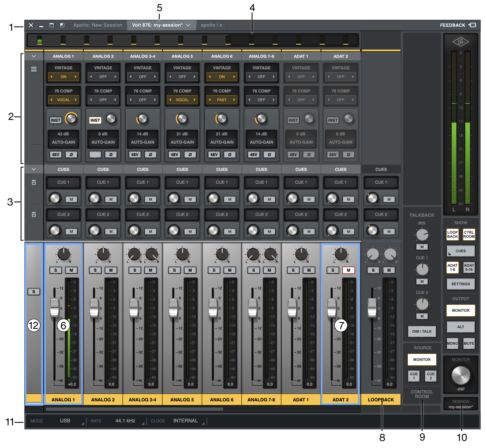Click the Analog 1 meter in the meter bridge

tap(39, 40)
